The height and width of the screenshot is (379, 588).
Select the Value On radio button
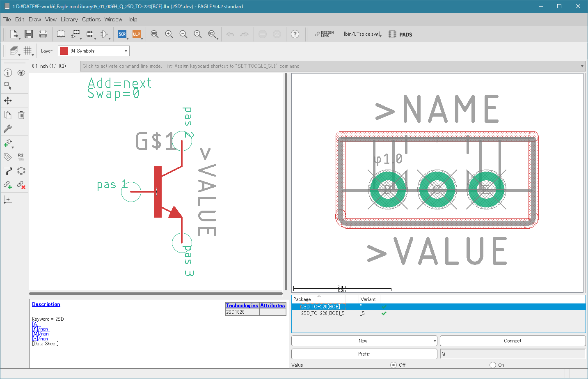click(x=493, y=365)
